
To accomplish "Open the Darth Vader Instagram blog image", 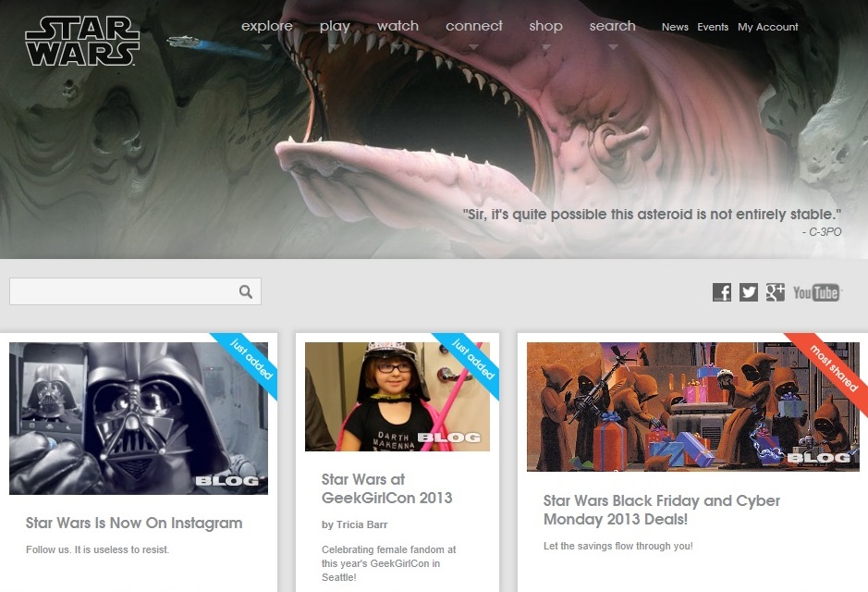I will [139, 418].
